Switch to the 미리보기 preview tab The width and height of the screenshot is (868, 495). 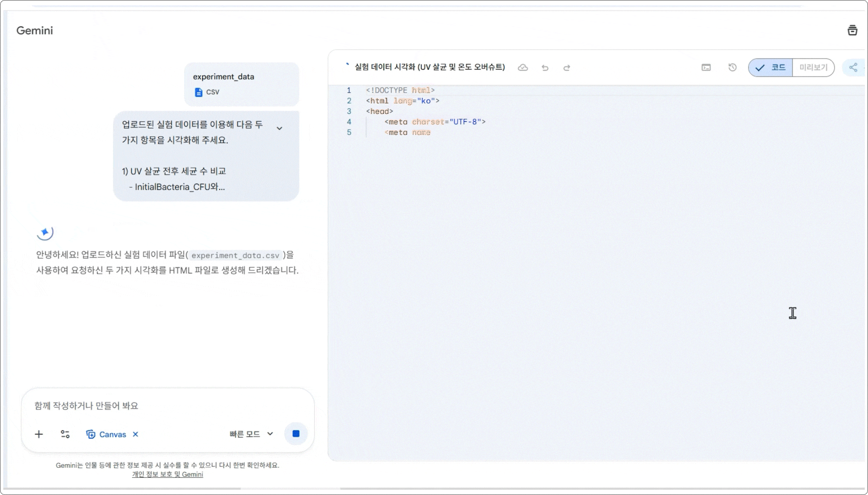pos(813,68)
